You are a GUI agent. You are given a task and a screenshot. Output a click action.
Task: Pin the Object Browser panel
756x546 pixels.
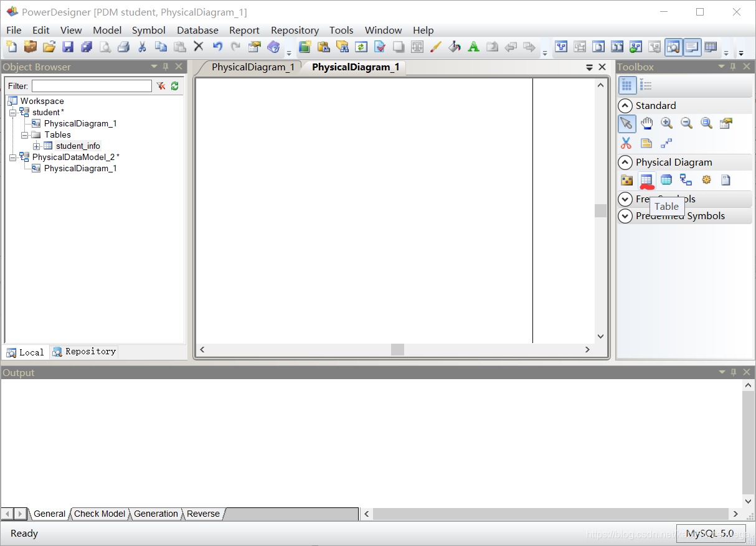pyautogui.click(x=166, y=67)
